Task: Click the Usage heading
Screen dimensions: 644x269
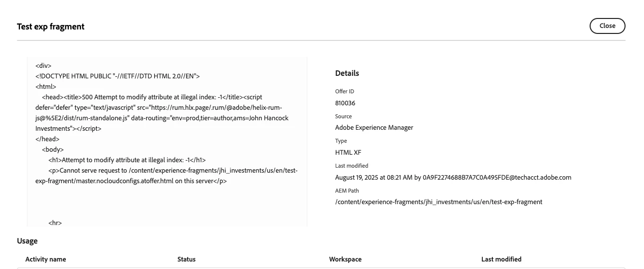Action: click(27, 241)
